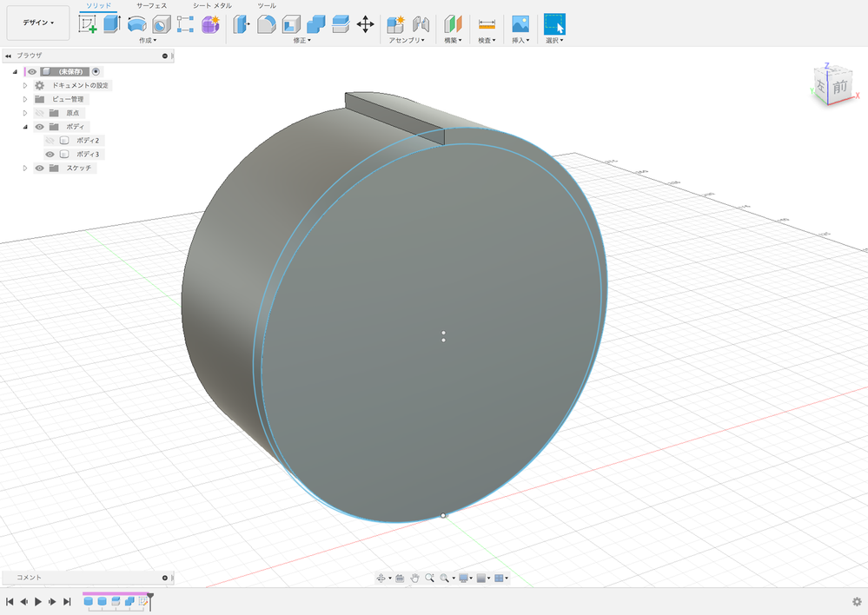The image size is (868, 615).
Task: Click the activate radio button on (未保存)
Action: pyautogui.click(x=96, y=71)
